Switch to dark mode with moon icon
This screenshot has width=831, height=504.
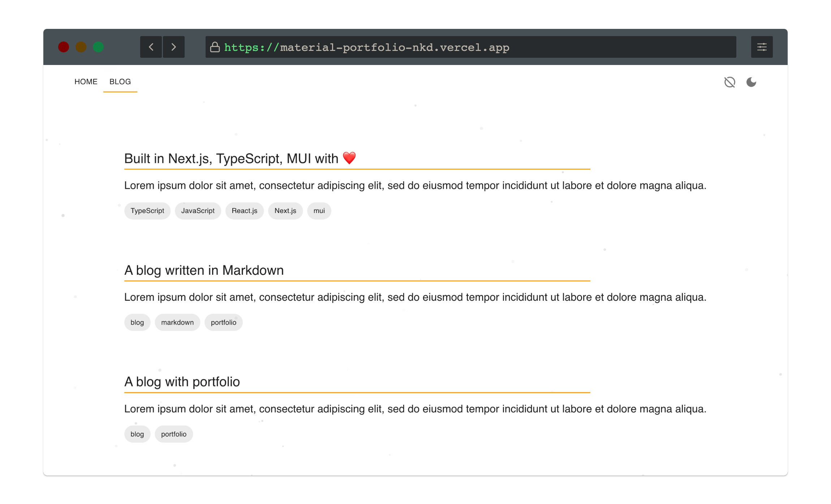pos(751,82)
